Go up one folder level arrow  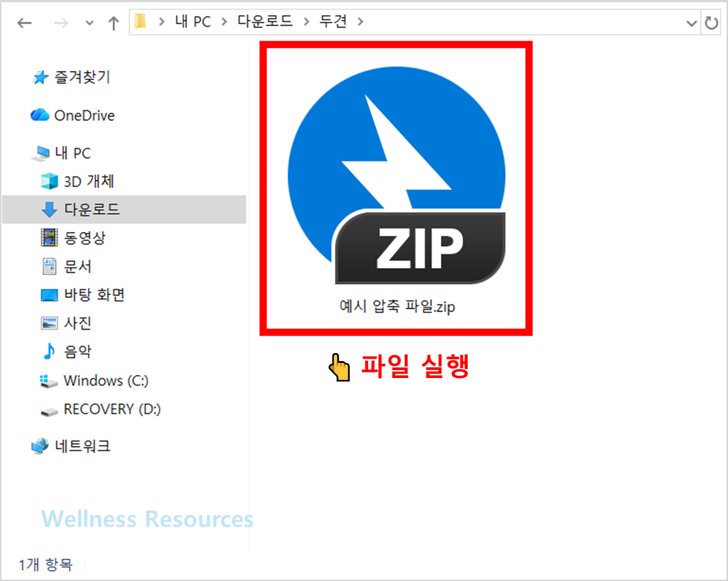tap(113, 23)
